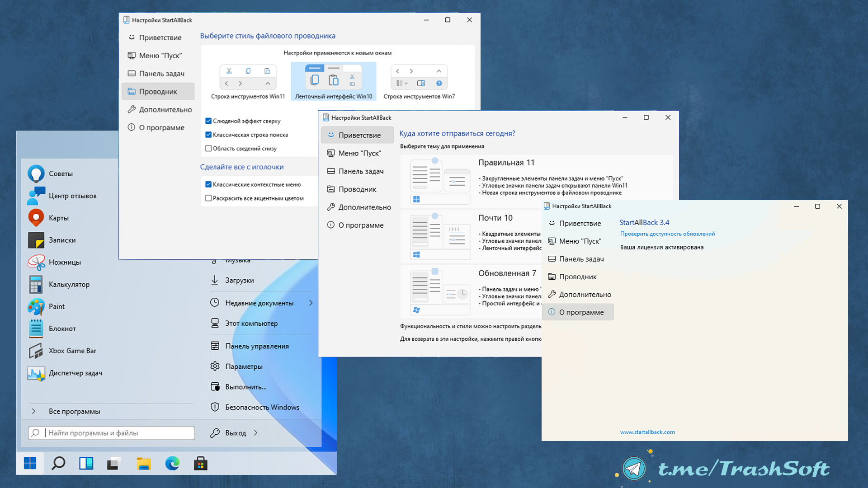The height and width of the screenshot is (488, 868).
Task: Launch Paint from Start menu
Action: [46, 306]
